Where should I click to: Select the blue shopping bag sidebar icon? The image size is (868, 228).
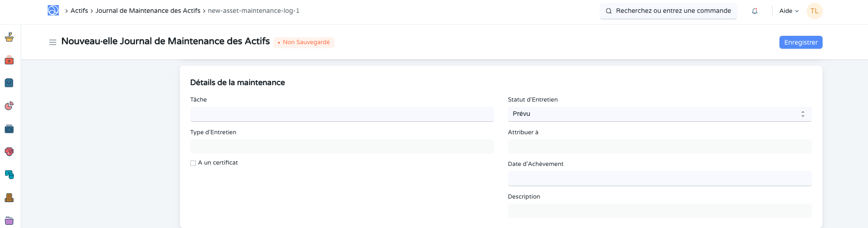(x=9, y=83)
